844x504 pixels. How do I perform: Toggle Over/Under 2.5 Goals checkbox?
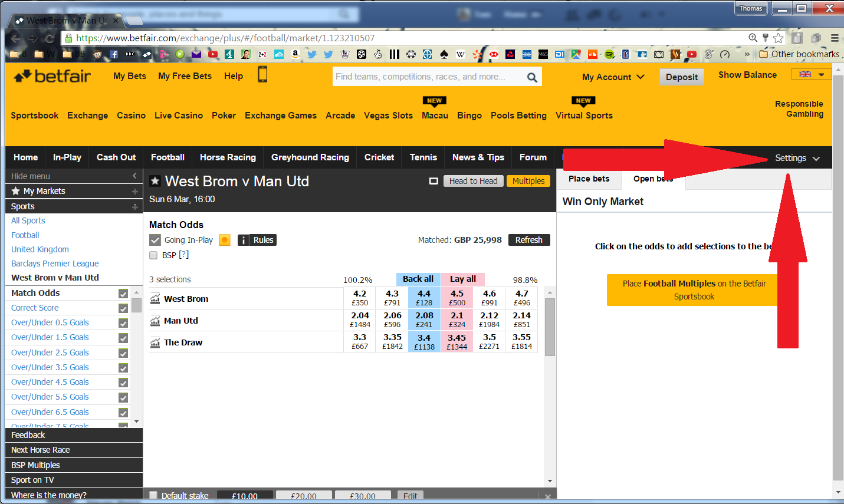[x=123, y=353]
